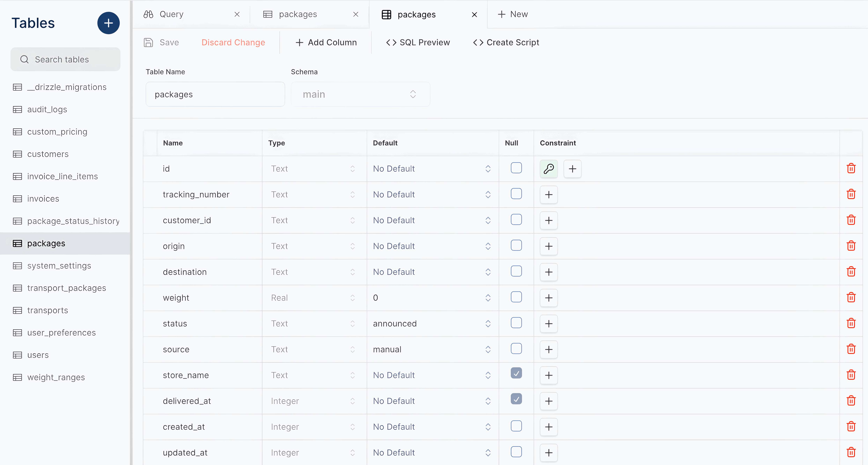This screenshot has height=465, width=868.
Task: Click the primary key icon in the id row
Action: [x=549, y=169]
